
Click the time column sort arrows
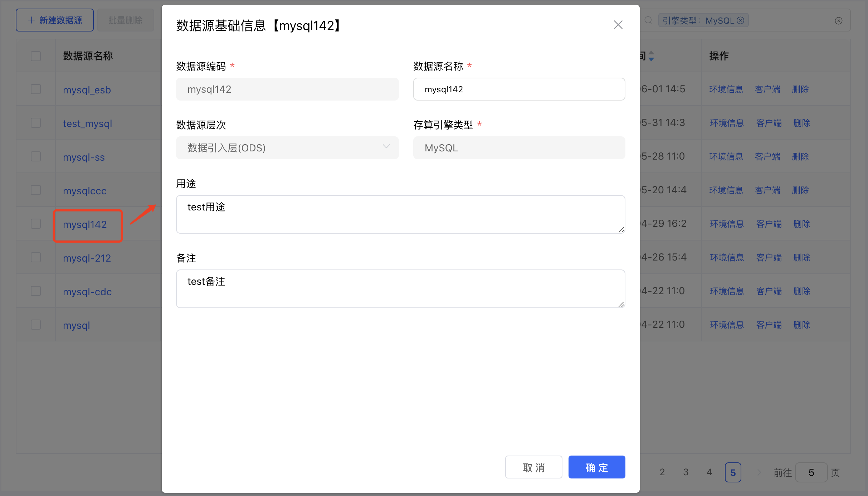pyautogui.click(x=651, y=56)
